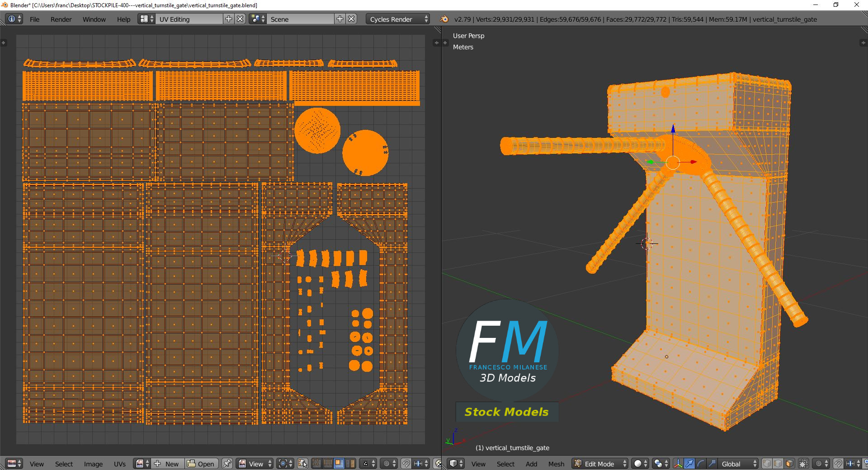868x470 pixels.
Task: Open the Render menu
Action: click(61, 19)
